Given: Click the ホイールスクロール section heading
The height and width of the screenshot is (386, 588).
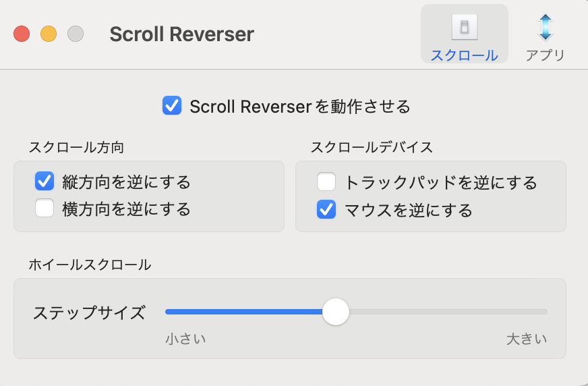Looking at the screenshot, I should 90,265.
